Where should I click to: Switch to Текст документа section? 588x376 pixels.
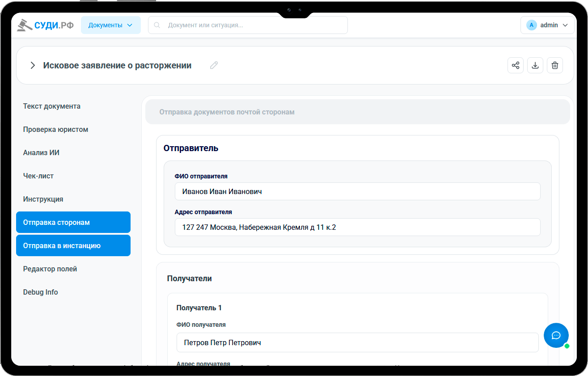[52, 106]
